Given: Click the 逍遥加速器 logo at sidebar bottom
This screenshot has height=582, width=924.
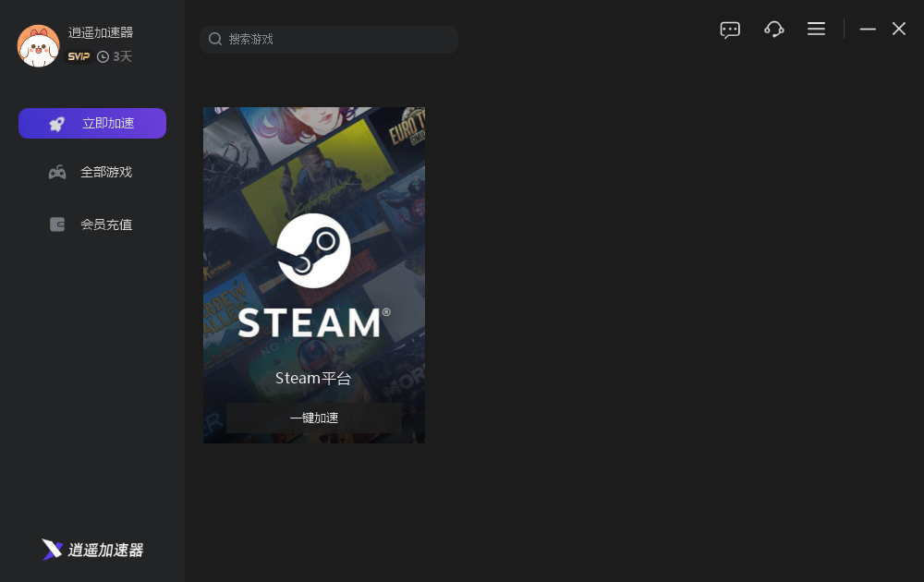Looking at the screenshot, I should (x=92, y=550).
